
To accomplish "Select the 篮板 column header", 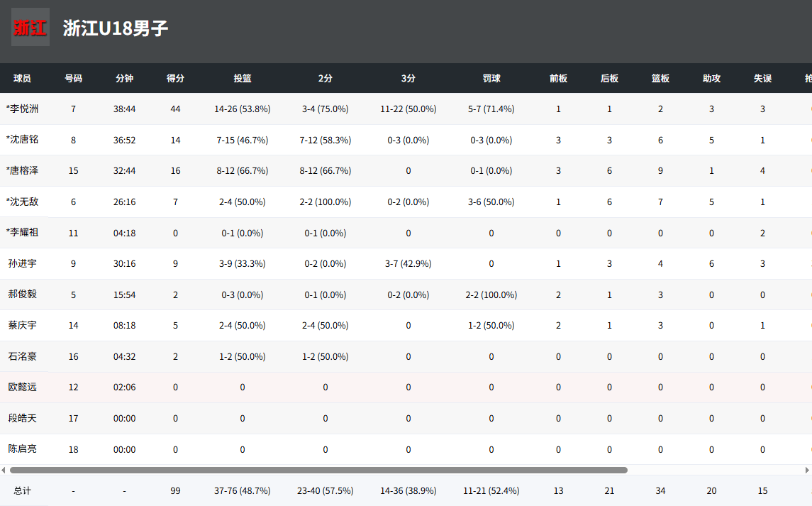I will (660, 78).
